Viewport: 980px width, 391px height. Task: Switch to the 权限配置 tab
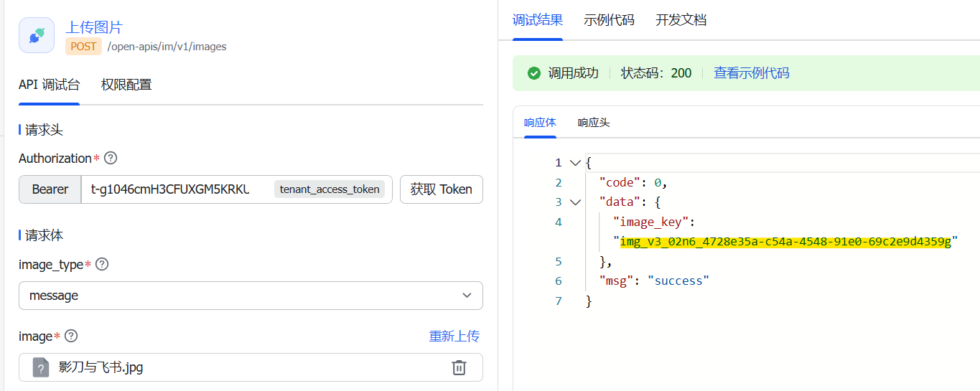[x=126, y=85]
